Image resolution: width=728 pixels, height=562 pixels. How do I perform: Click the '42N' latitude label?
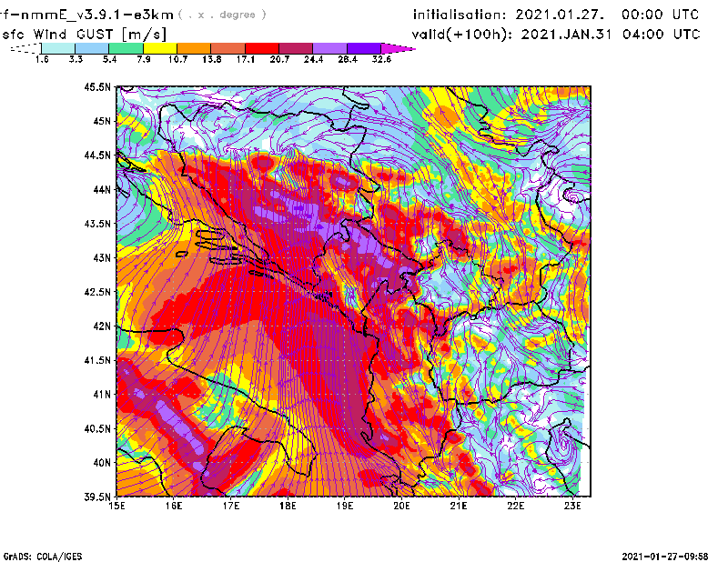pos(102,326)
